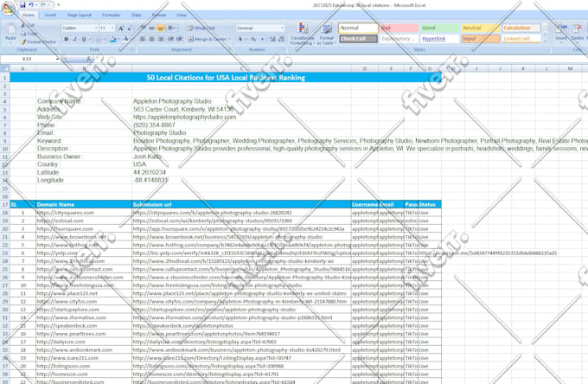The width and height of the screenshot is (588, 384).
Task: Toggle middle vertical alignment
Action: tap(151, 29)
